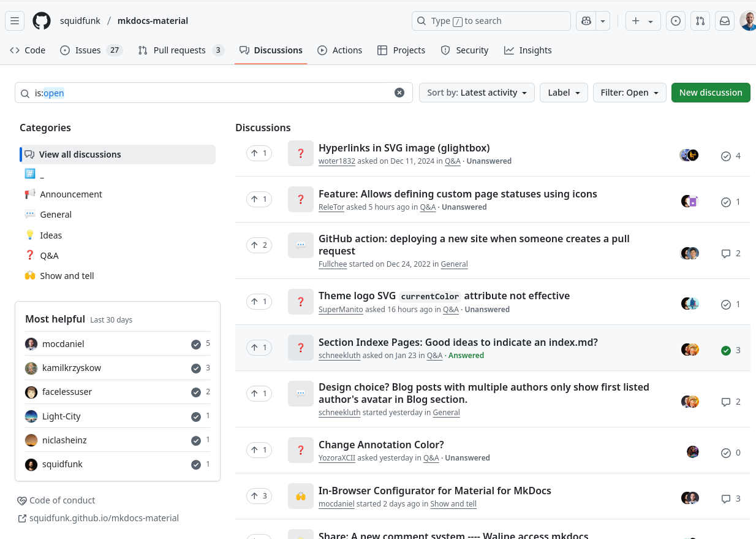Click comment count on In-Browser Configurator row
The image size is (756, 539).
731,499
